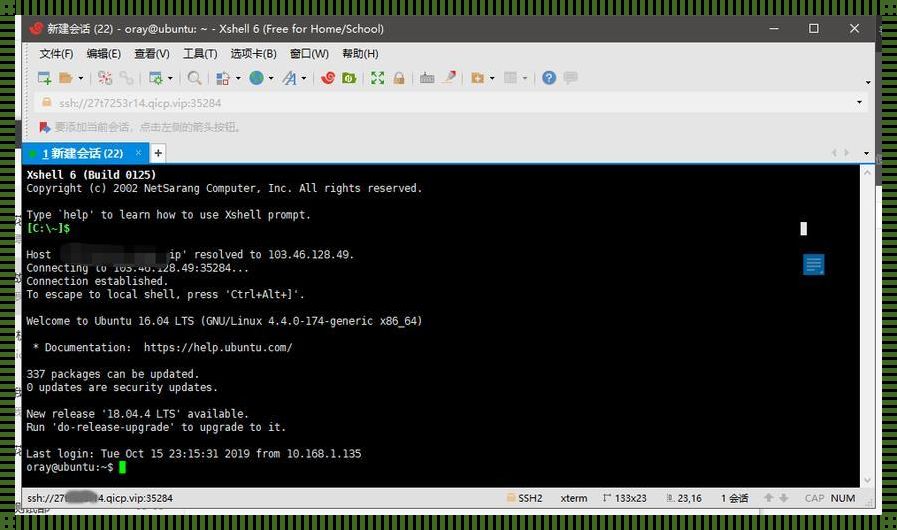Image resolution: width=897 pixels, height=530 pixels.
Task: Open the 编辑(E) menu
Action: click(104, 54)
